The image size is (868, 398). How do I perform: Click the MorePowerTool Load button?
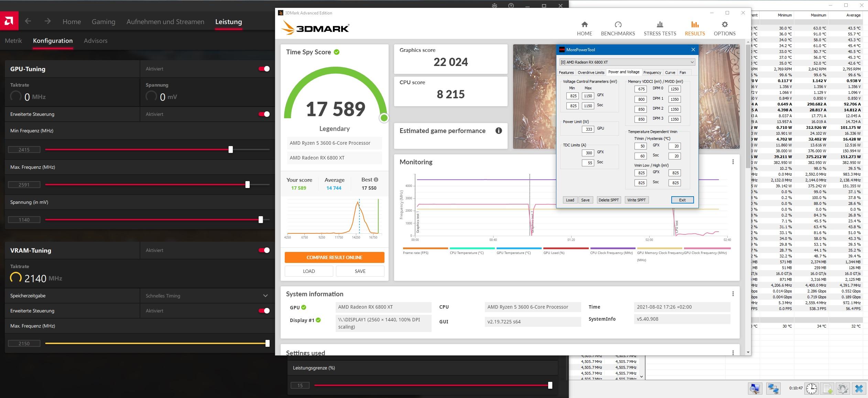pyautogui.click(x=570, y=200)
